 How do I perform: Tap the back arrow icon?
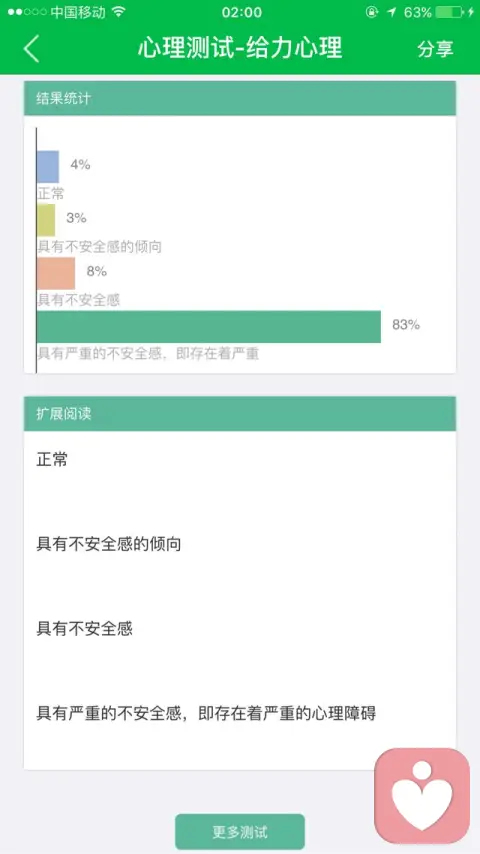point(32,48)
